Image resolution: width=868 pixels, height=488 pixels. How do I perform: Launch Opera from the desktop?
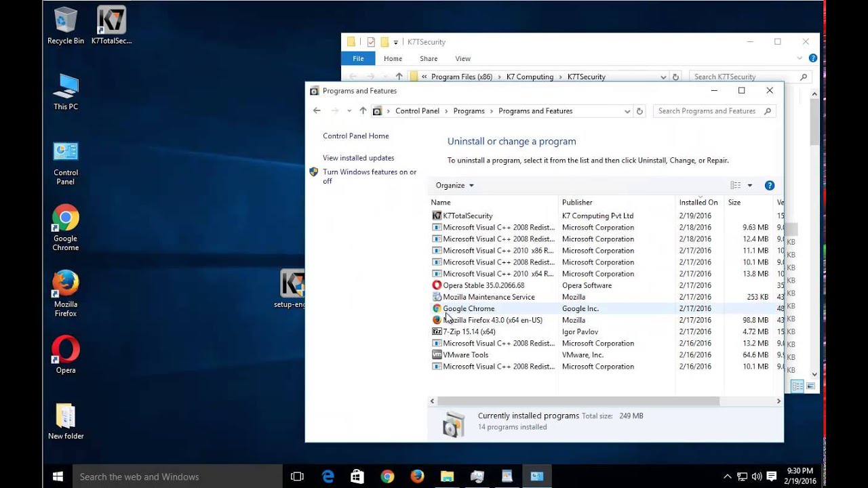(66, 354)
